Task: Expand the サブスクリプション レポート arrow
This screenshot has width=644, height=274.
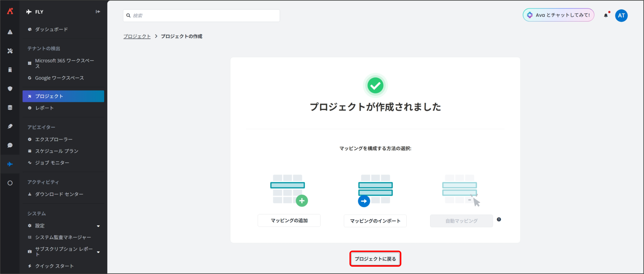Action: tap(98, 252)
